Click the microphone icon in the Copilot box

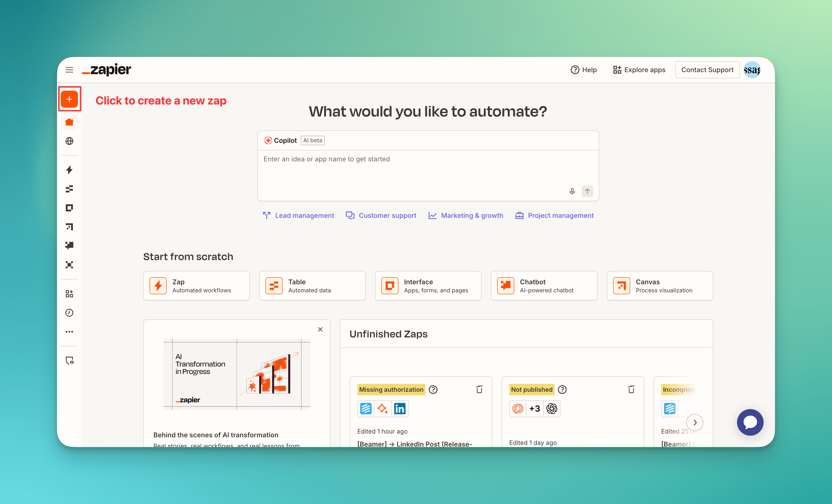[x=572, y=191]
